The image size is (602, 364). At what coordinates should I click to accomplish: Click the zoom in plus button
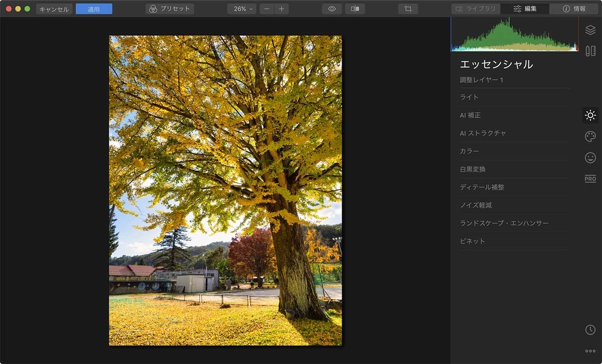pos(281,9)
